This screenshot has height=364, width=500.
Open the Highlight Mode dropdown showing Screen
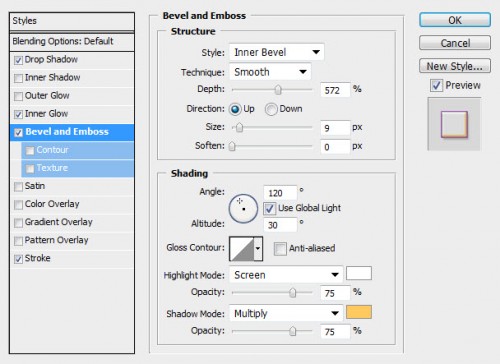[286, 275]
